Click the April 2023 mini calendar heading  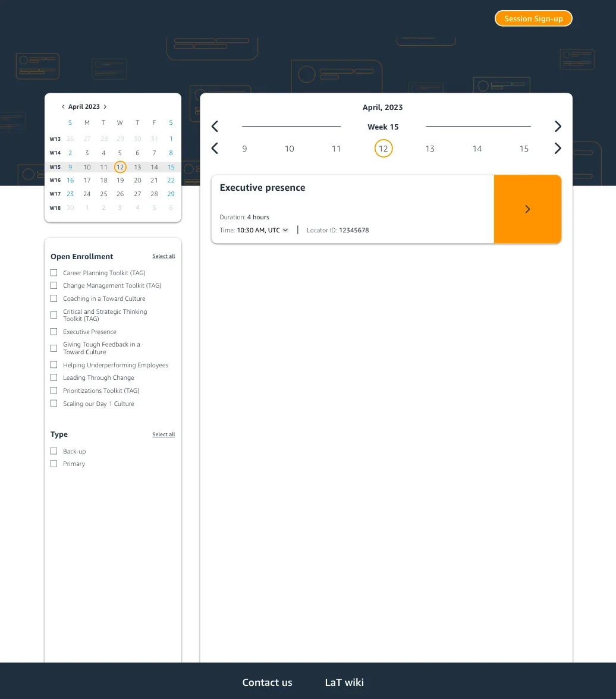(84, 106)
